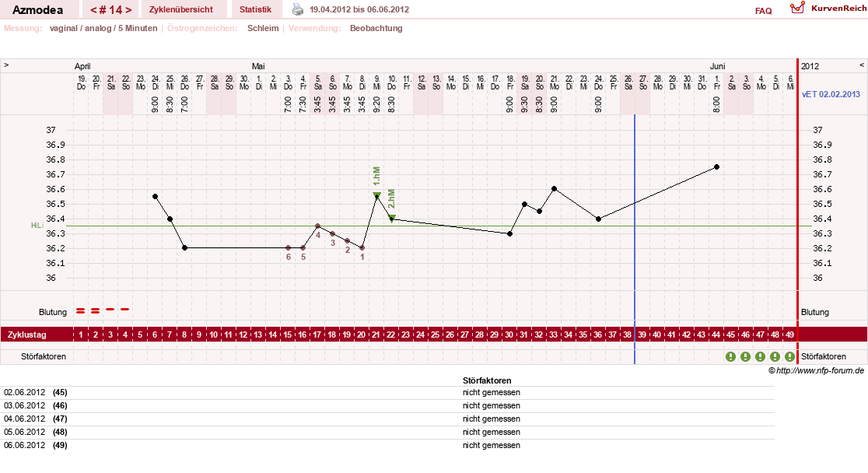This screenshot has width=868, height=473.
Task: Click the numbered low-value point labeled 1
Action: coord(362,248)
